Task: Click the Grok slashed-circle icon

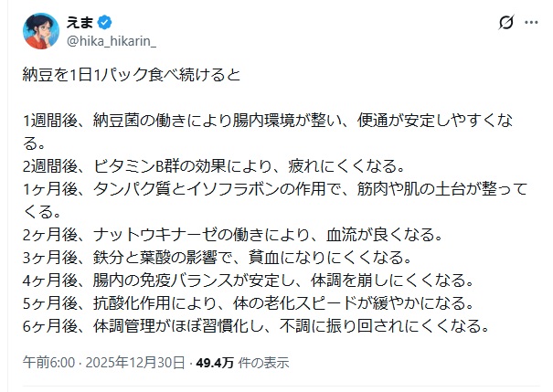Action: click(502, 21)
